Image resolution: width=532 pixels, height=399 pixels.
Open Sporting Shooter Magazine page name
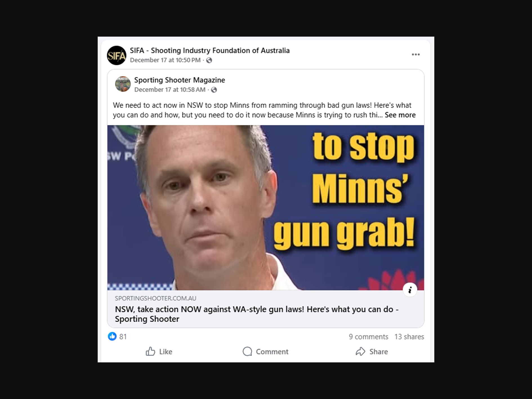(x=180, y=80)
